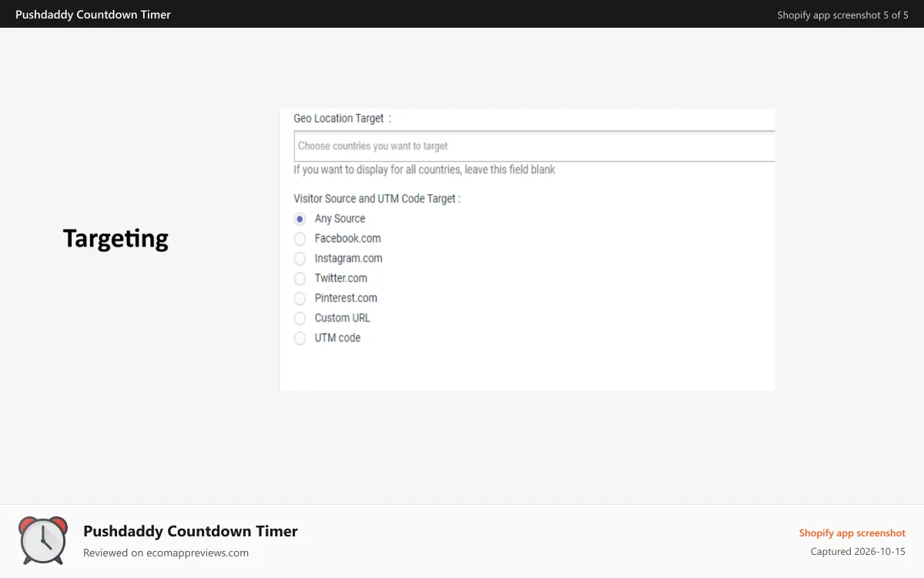This screenshot has height=578, width=924.
Task: Click the orange Shopify app screenshot label
Action: [x=852, y=533]
